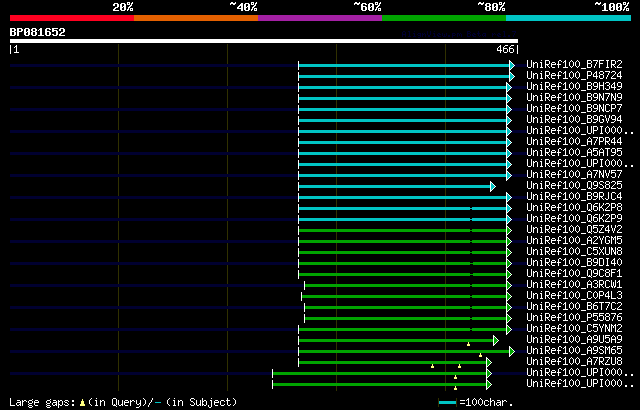Select hit label UniRef100_A7NV57

point(574,175)
